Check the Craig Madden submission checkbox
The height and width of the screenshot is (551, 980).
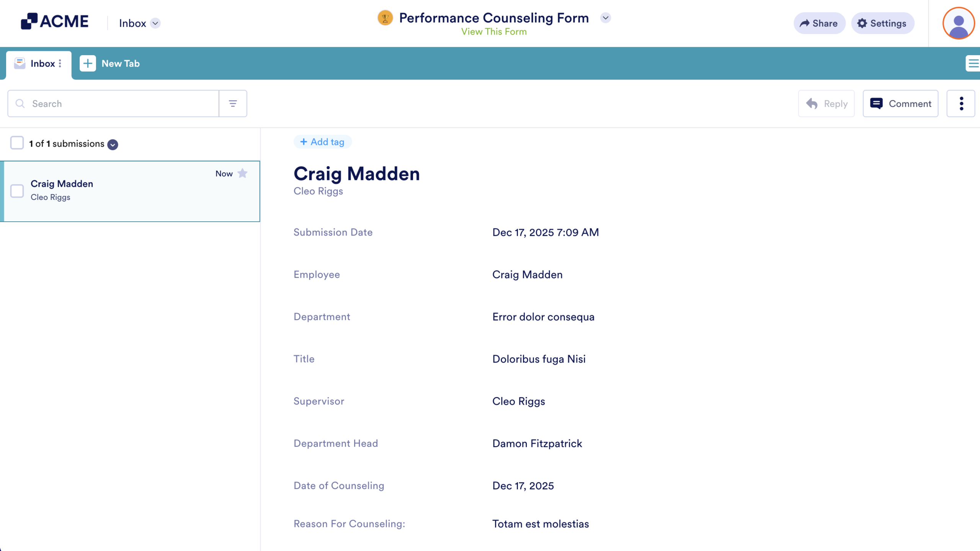click(x=17, y=191)
